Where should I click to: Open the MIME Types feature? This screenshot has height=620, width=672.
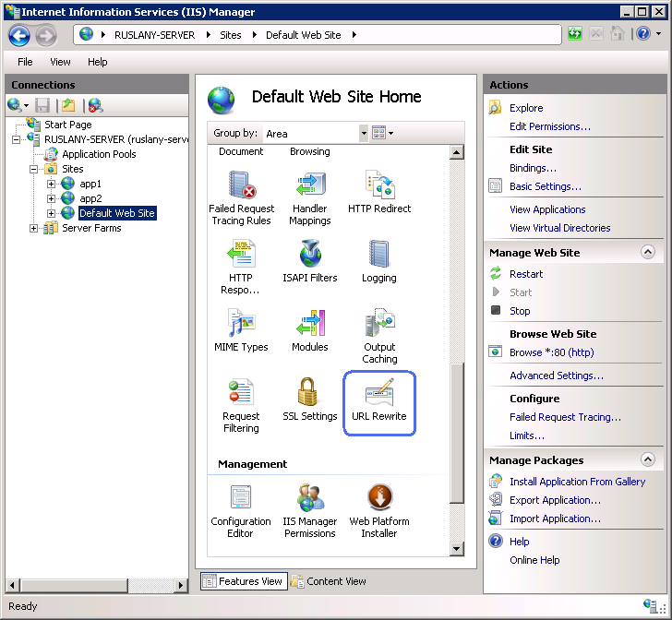(240, 331)
